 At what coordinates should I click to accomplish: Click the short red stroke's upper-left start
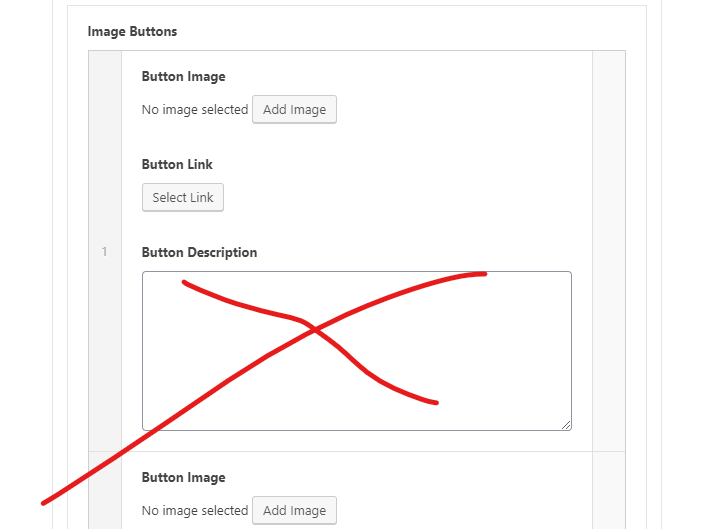click(x=185, y=282)
